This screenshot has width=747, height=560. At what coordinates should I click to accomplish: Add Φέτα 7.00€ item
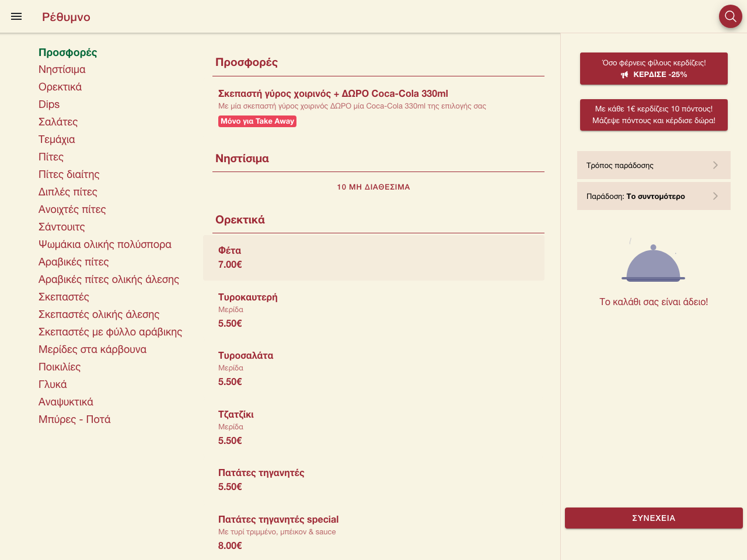tap(373, 257)
